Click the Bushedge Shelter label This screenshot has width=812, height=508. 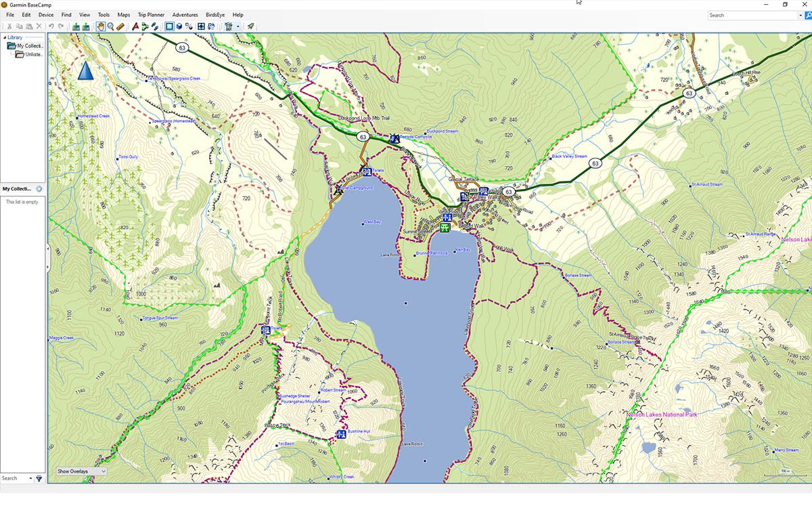coord(295,396)
